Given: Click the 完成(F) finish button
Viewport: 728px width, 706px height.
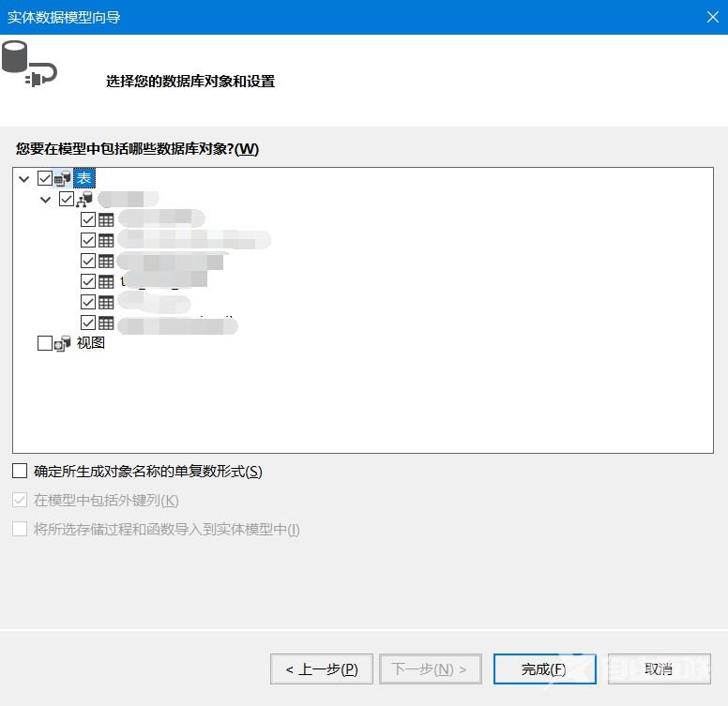Looking at the screenshot, I should pyautogui.click(x=545, y=668).
